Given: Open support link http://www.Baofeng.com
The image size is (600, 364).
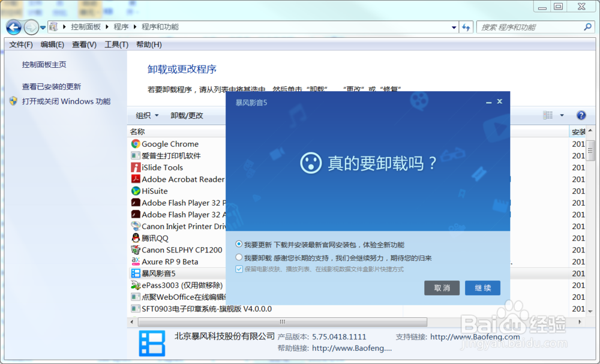Looking at the screenshot, I should [x=475, y=337].
